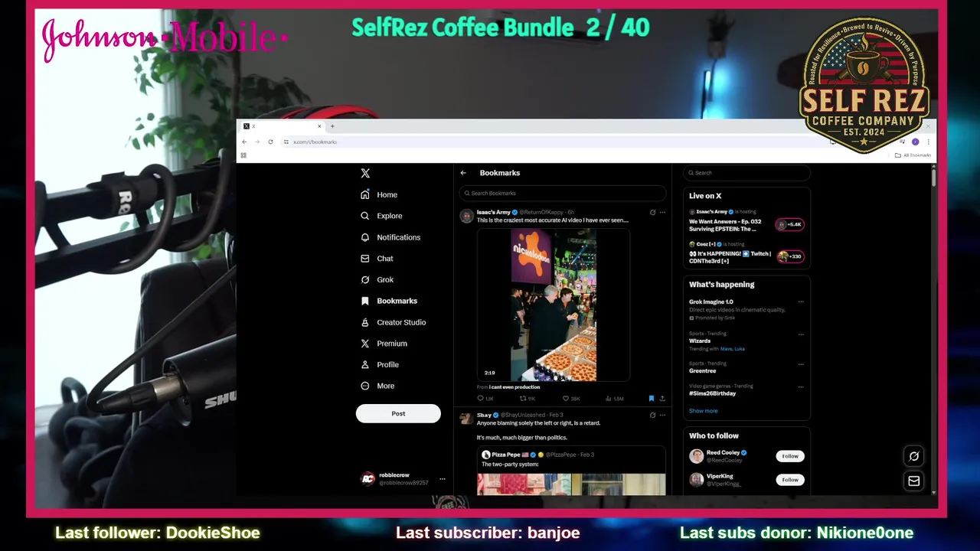Image resolution: width=980 pixels, height=551 pixels.
Task: Click the +5.4K listeners badge
Action: (789, 224)
